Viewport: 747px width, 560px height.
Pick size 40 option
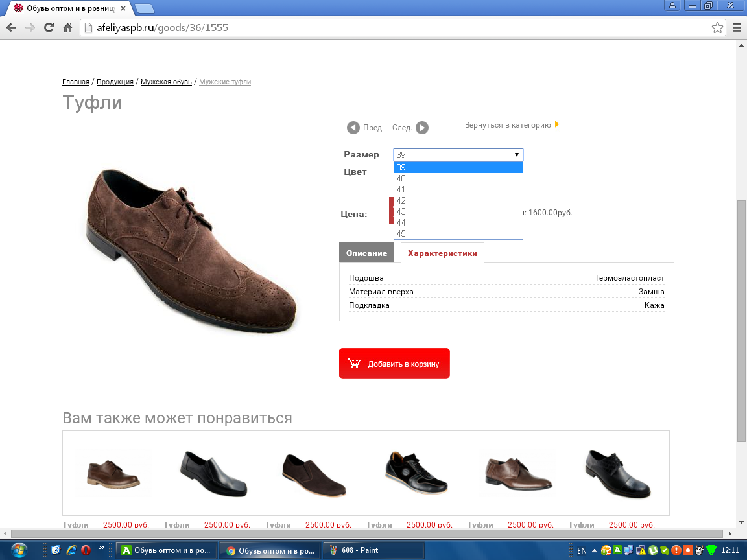click(x=458, y=179)
